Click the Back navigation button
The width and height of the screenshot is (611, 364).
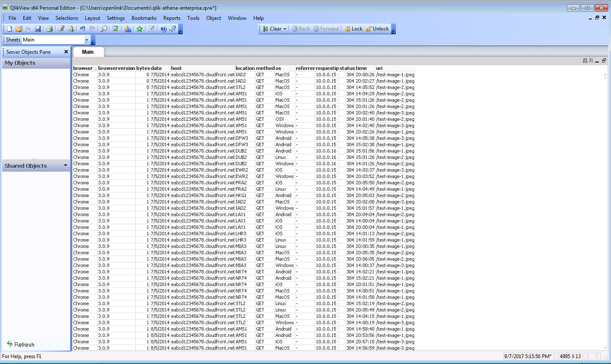coord(301,29)
